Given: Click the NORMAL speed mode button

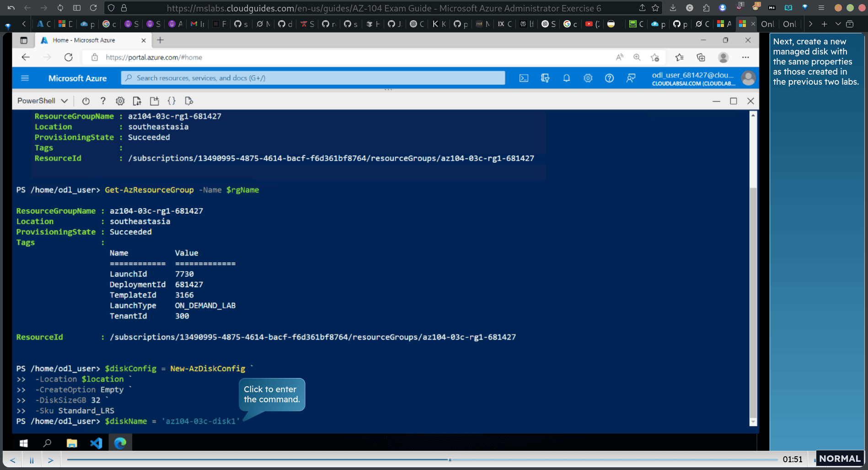Looking at the screenshot, I should pyautogui.click(x=840, y=459).
